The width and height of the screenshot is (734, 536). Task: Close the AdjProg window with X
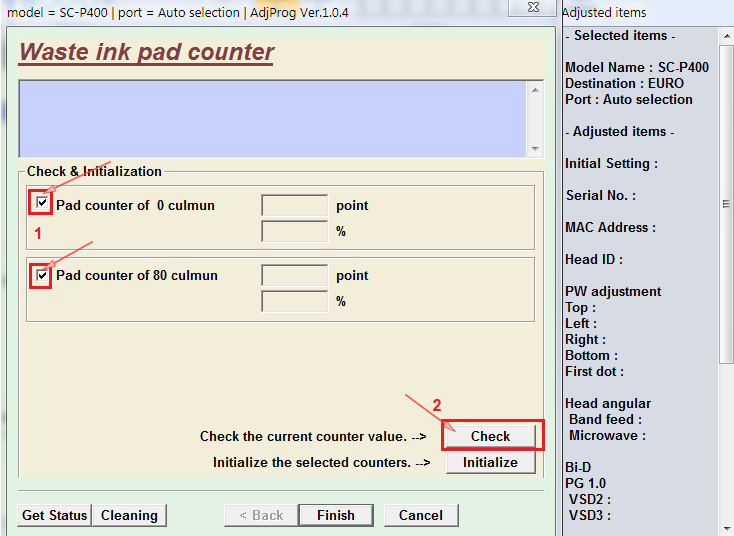(533, 7)
